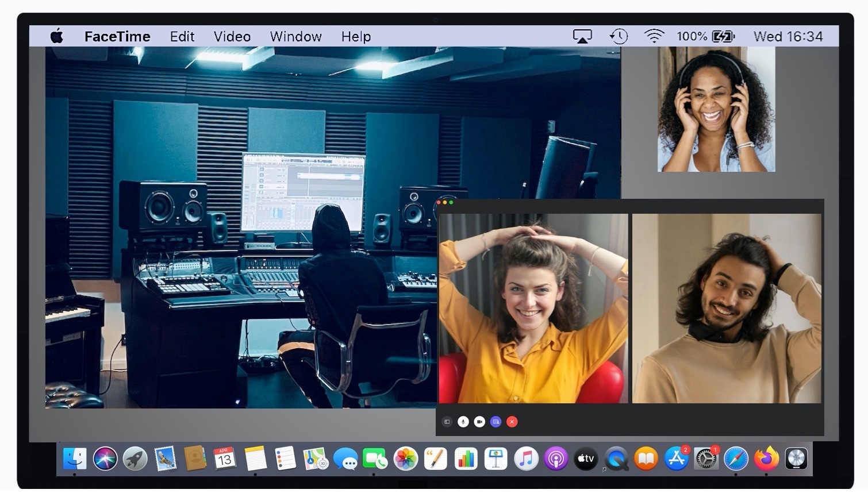Open the Apple menu
Image resolution: width=868 pixels, height=501 pixels.
56,36
